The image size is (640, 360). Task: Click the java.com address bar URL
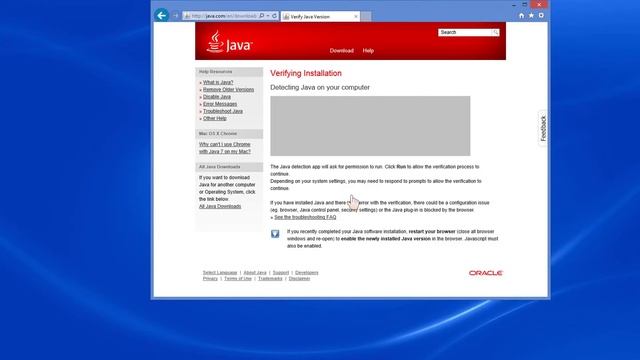pos(224,16)
